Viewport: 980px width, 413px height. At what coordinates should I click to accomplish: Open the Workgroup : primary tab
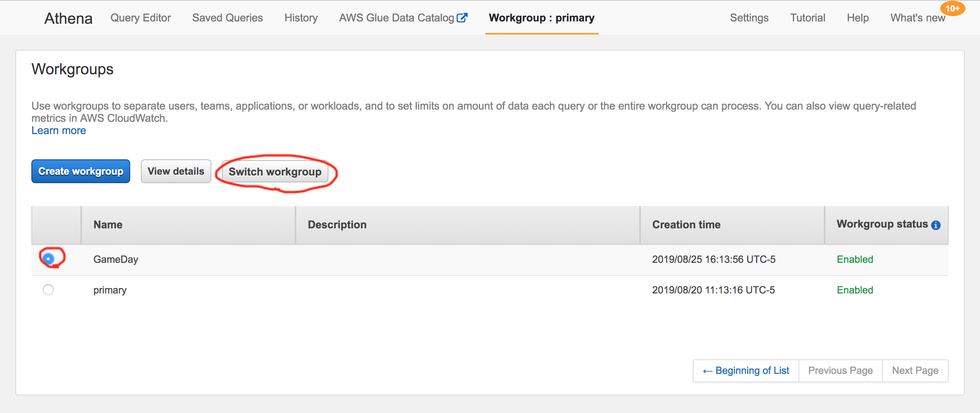tap(542, 18)
